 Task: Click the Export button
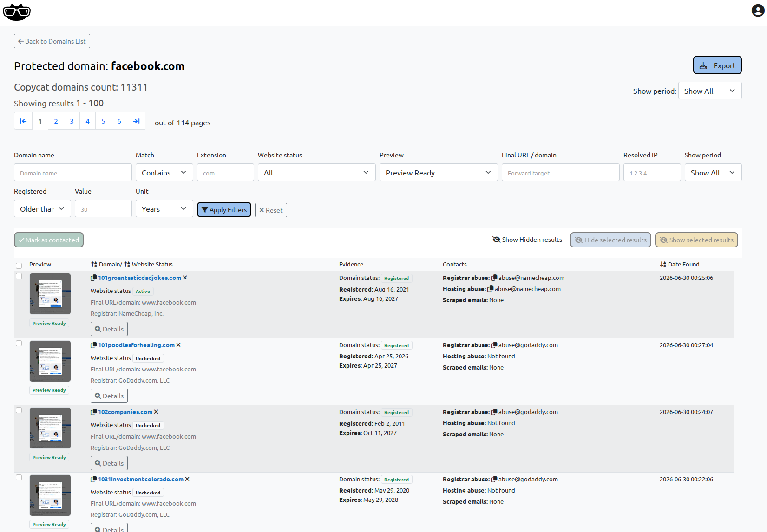pyautogui.click(x=717, y=65)
